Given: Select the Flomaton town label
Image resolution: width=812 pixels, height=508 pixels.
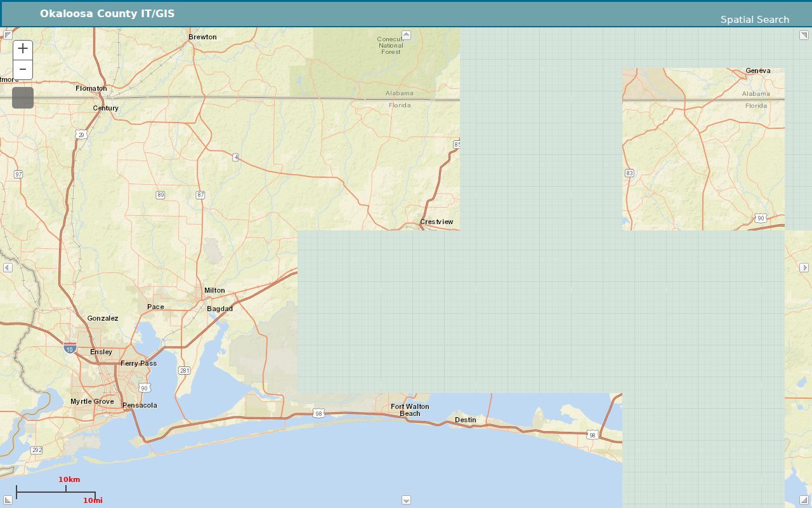Looking at the screenshot, I should click(91, 88).
